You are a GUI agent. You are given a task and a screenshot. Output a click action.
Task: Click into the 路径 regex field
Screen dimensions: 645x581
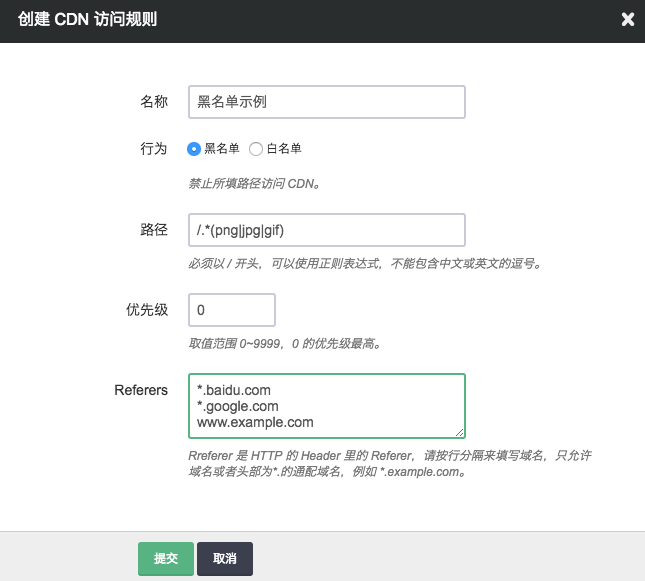[x=326, y=230]
